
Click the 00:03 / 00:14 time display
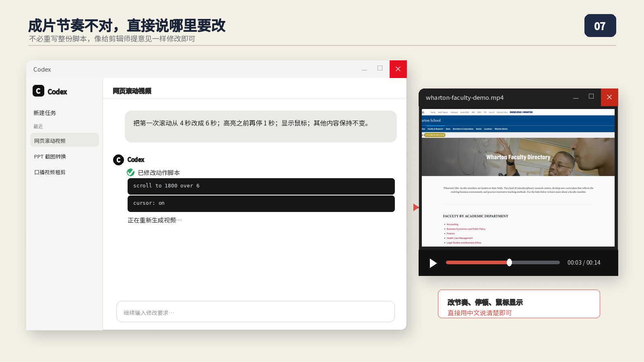click(x=584, y=263)
